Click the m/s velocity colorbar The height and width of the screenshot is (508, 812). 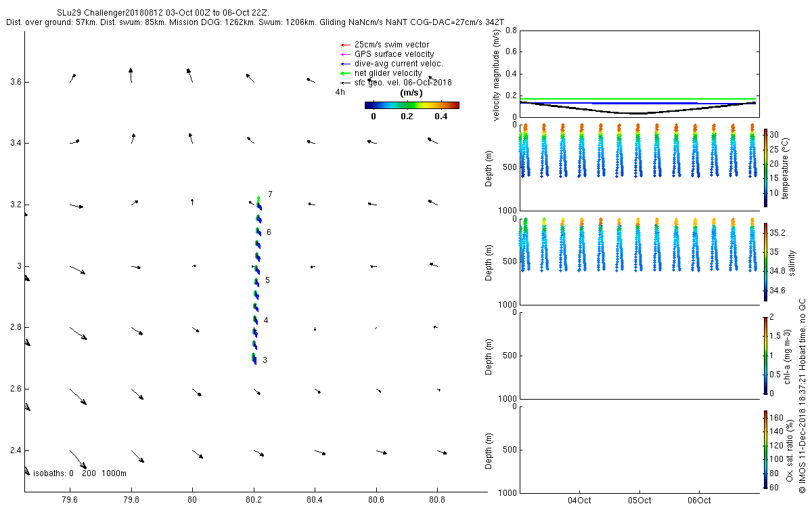(x=411, y=105)
